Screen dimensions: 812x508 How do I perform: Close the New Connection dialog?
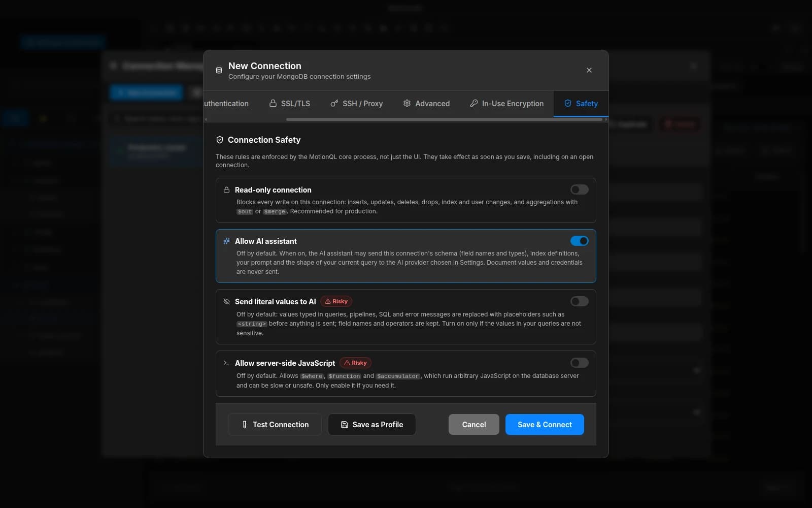point(589,70)
